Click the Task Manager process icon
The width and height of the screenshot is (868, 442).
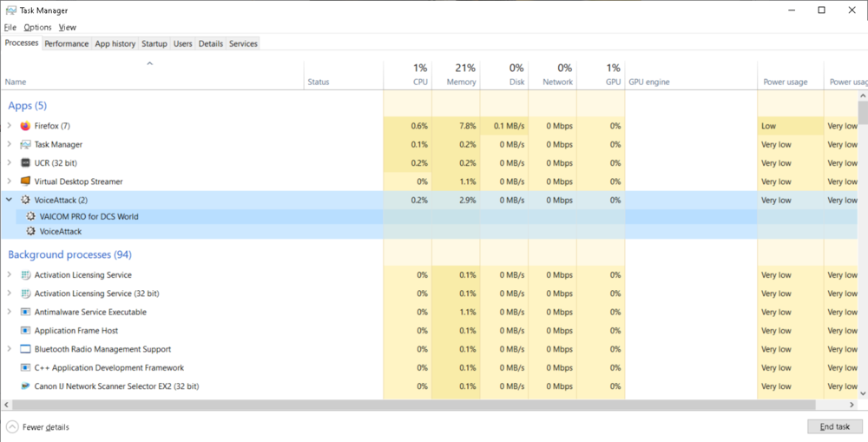point(25,144)
